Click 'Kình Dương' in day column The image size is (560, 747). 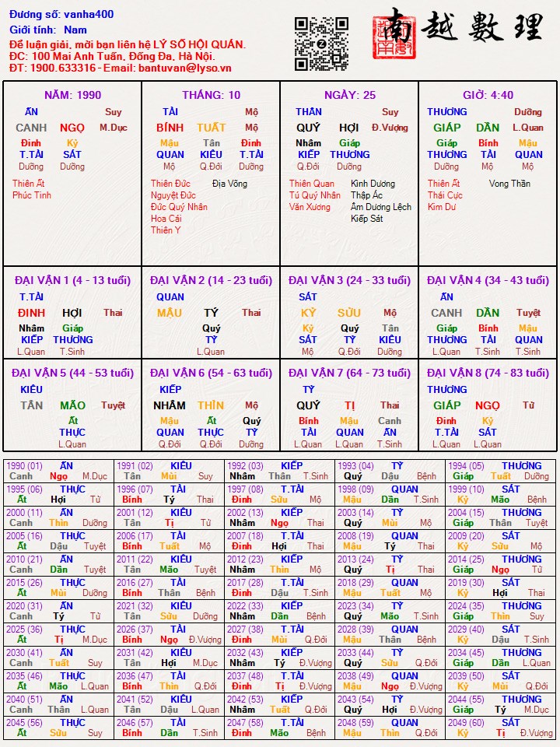[x=373, y=184]
